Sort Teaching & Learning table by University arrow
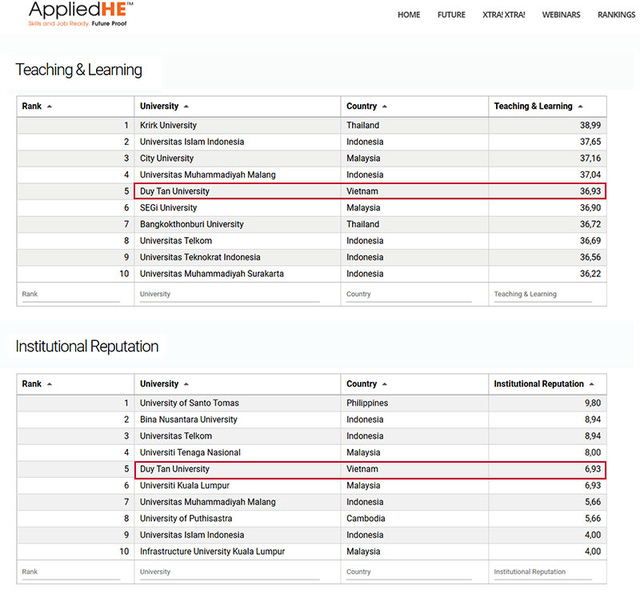Screen dimensions: 640x598 [x=186, y=107]
